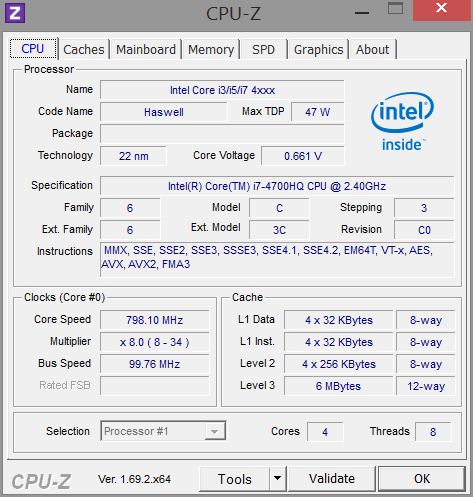Click the Stepping value 3
This screenshot has width=473, height=497.
[424, 208]
